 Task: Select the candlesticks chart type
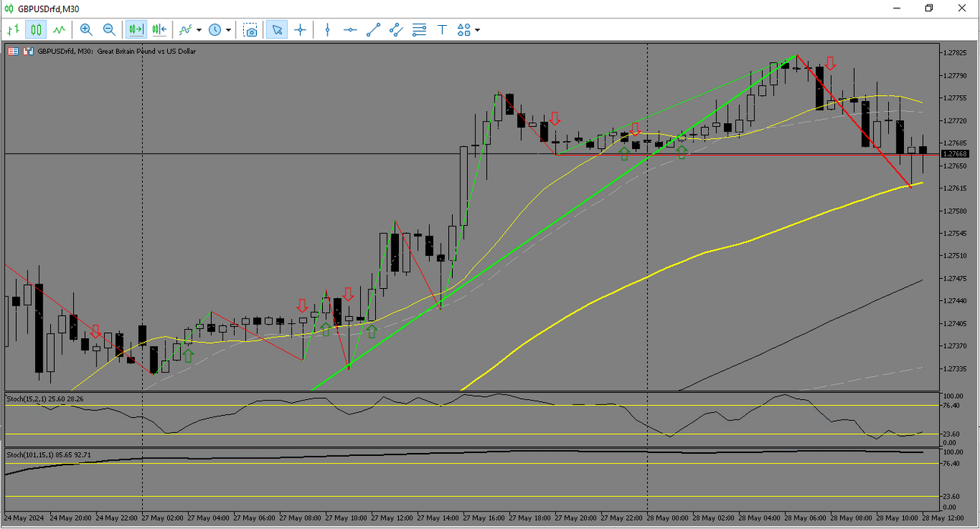point(36,30)
